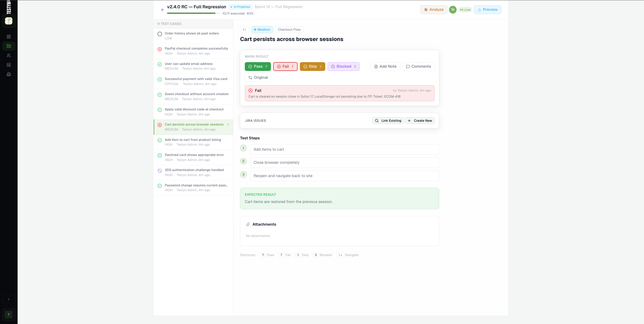Click the Attachments paperclip icon
644x324 pixels.
tap(248, 224)
